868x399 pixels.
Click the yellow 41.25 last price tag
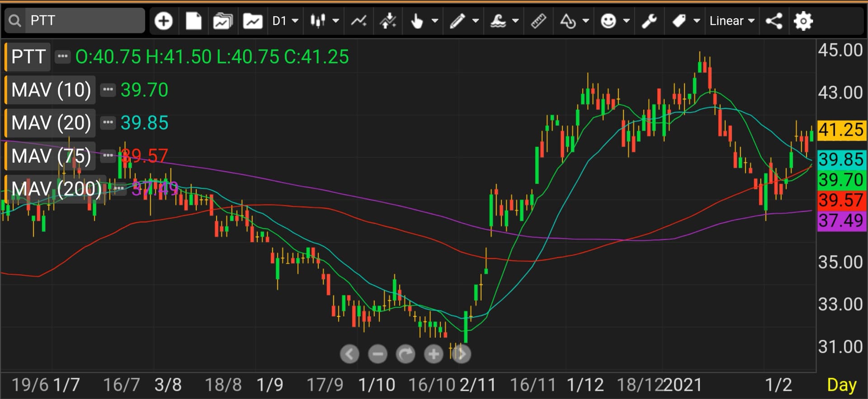click(x=842, y=130)
